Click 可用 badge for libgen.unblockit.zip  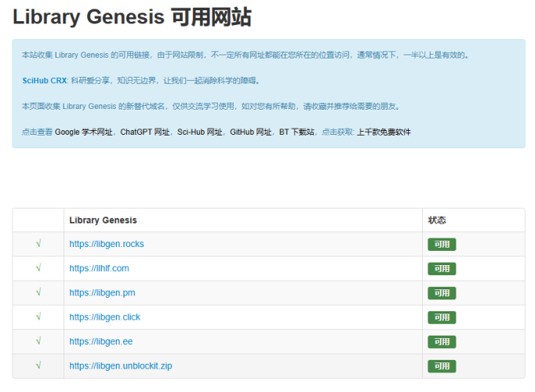442,366
